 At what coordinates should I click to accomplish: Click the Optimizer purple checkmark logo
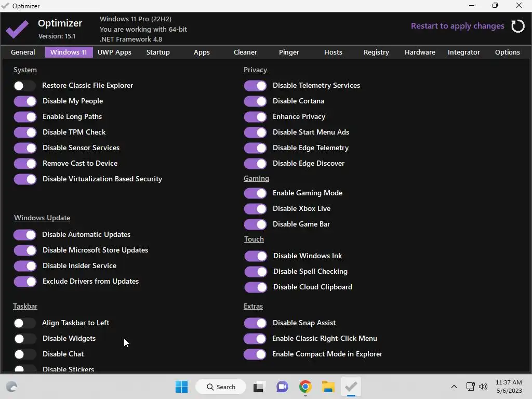pyautogui.click(x=17, y=29)
